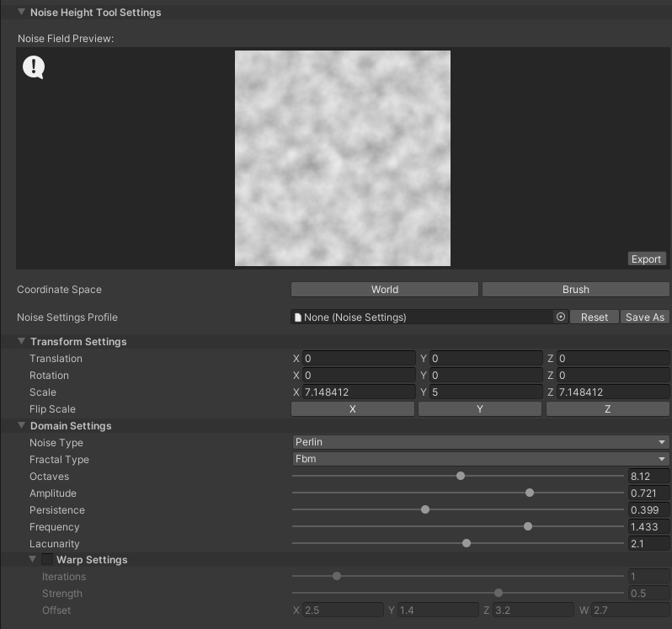Viewport: 672px width, 629px height.
Task: Click Save As for noise settings
Action: pos(645,317)
